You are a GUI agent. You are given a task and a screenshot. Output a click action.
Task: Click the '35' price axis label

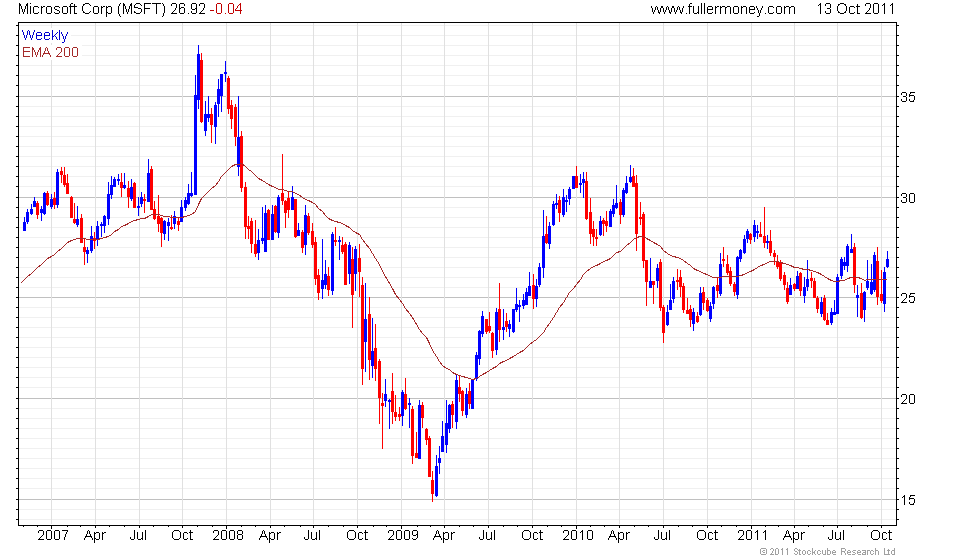point(908,97)
